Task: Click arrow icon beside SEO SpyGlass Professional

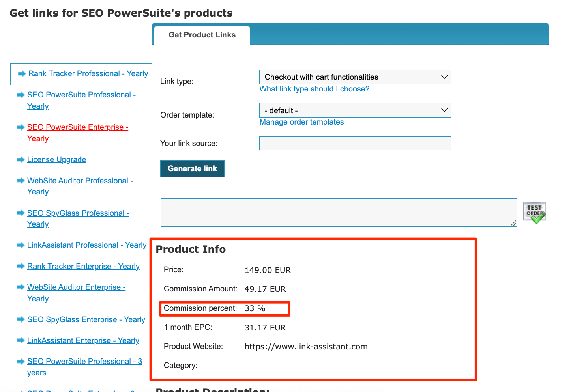Action: tap(21, 213)
